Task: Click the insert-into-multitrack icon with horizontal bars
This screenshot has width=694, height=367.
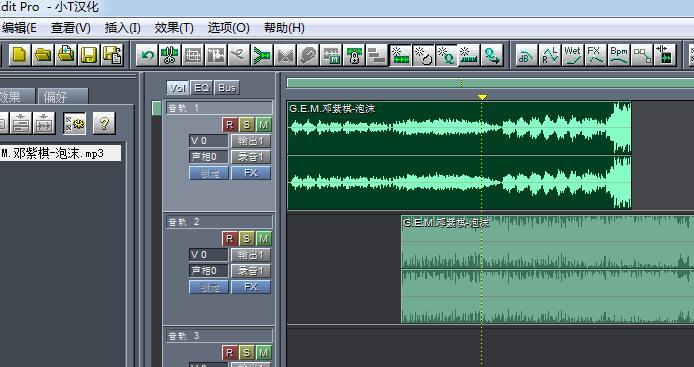Action: 21,123
